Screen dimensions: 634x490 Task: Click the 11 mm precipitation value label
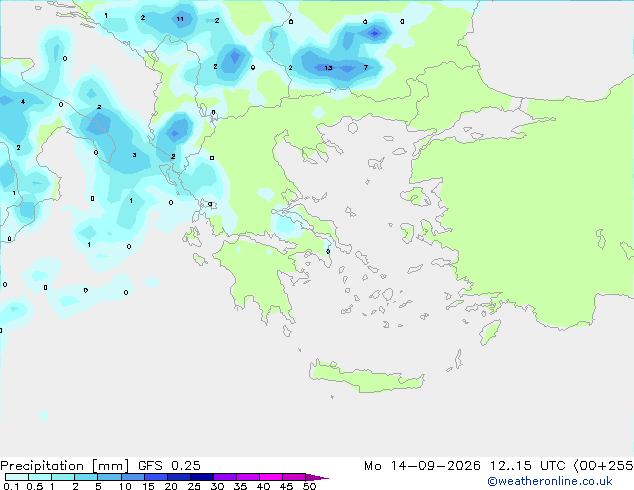pyautogui.click(x=180, y=19)
